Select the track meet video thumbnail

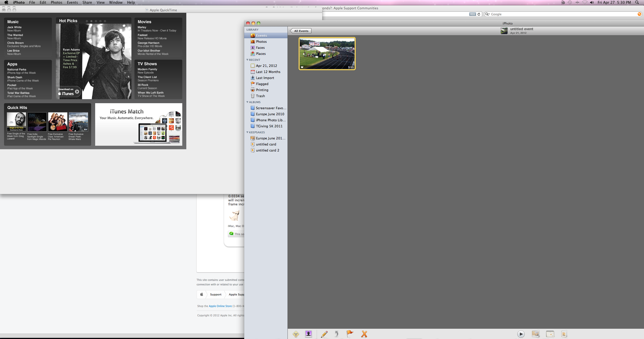pyautogui.click(x=327, y=54)
